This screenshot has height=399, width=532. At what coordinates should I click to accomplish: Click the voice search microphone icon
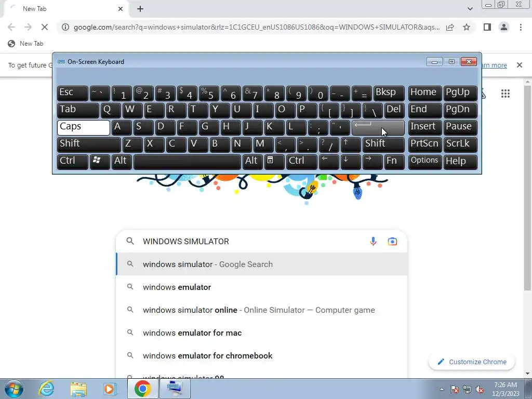(x=373, y=241)
